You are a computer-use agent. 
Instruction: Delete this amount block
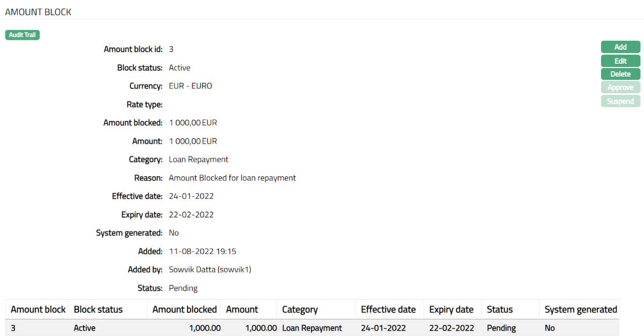[620, 74]
